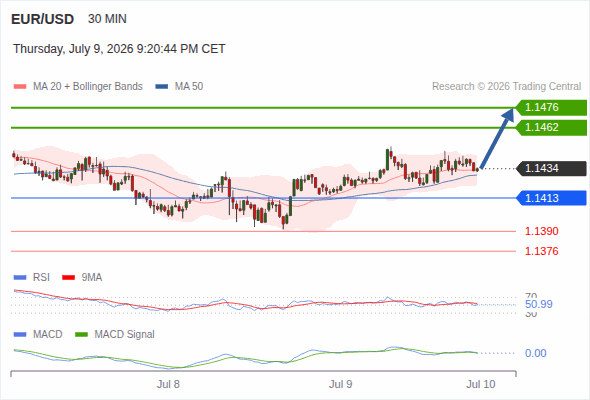The image size is (590, 400).
Task: Click the green MACD Signal legend marker
Action: click(x=81, y=335)
